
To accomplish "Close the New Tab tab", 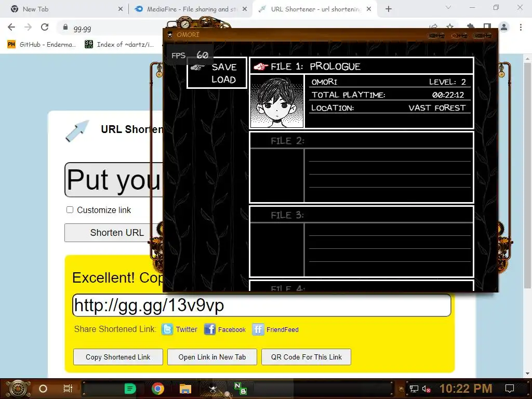I will click(120, 9).
